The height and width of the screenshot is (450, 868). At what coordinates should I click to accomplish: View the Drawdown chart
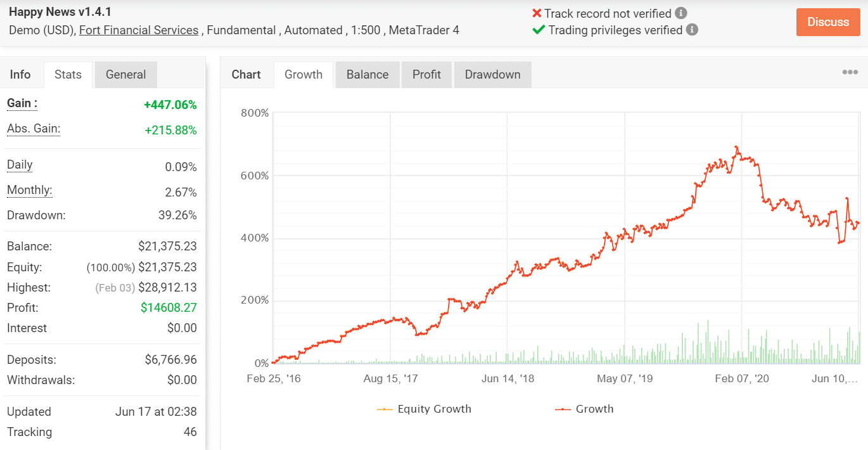[x=492, y=74]
